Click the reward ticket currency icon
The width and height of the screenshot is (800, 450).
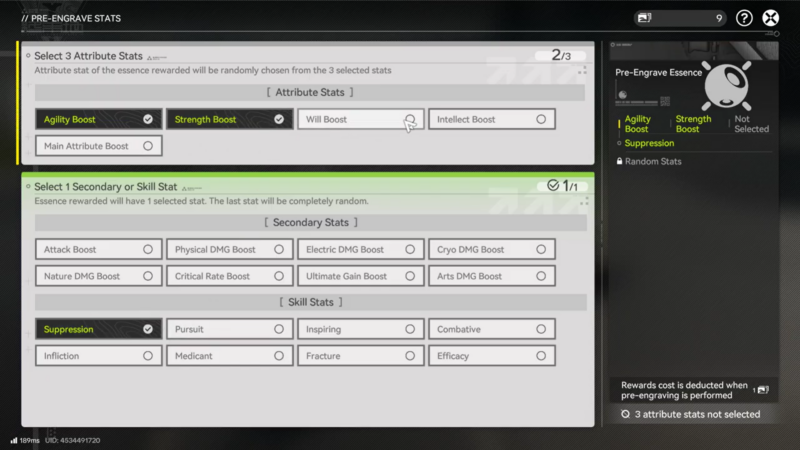(644, 18)
